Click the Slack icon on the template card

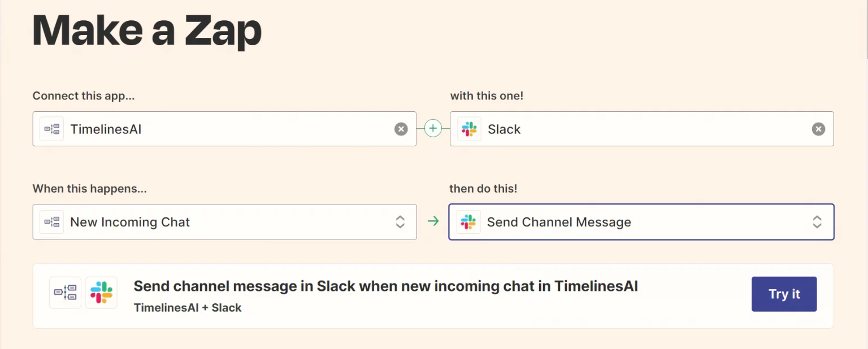pyautogui.click(x=101, y=293)
